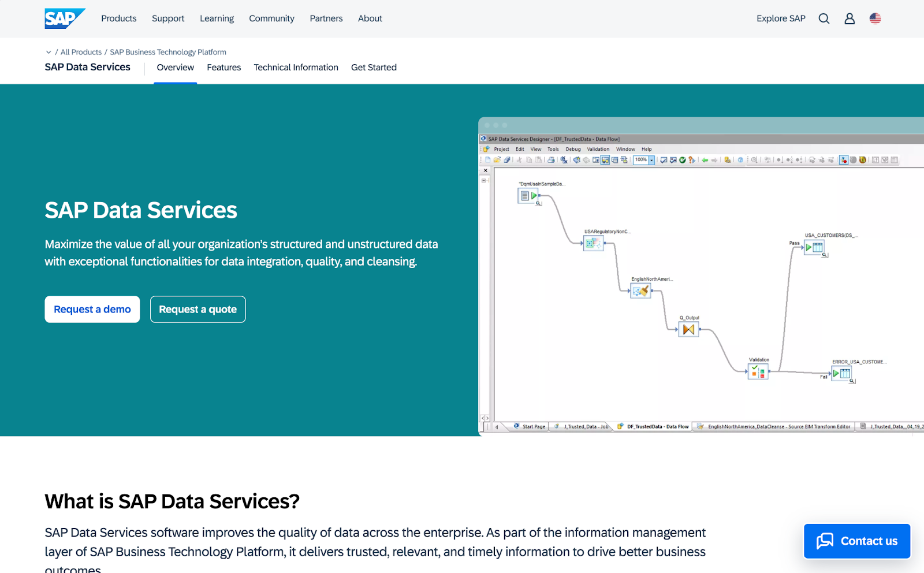Viewport: 924px width, 573px height.
Task: Select EnglishNorthAmerica_DataCleanse Transform Editor tab
Action: pos(774,427)
